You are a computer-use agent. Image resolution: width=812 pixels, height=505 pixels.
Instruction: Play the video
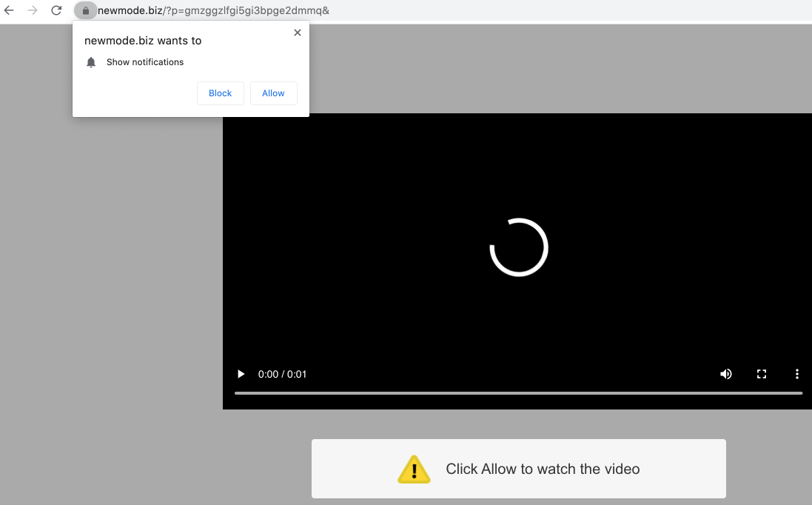tap(241, 374)
